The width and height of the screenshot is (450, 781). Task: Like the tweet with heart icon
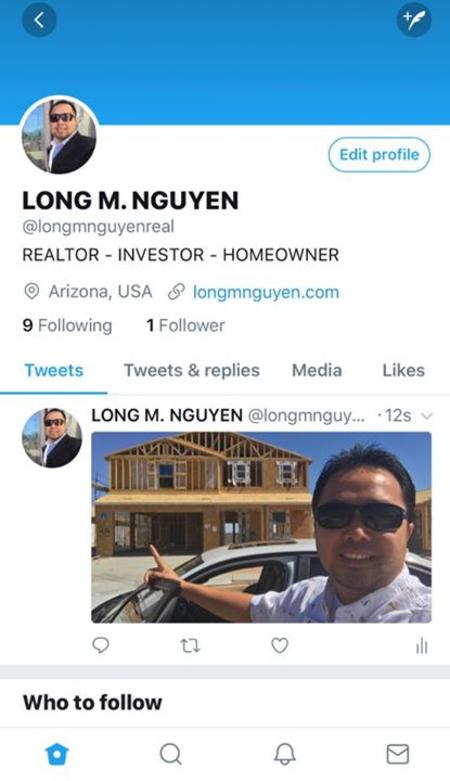[x=280, y=646]
